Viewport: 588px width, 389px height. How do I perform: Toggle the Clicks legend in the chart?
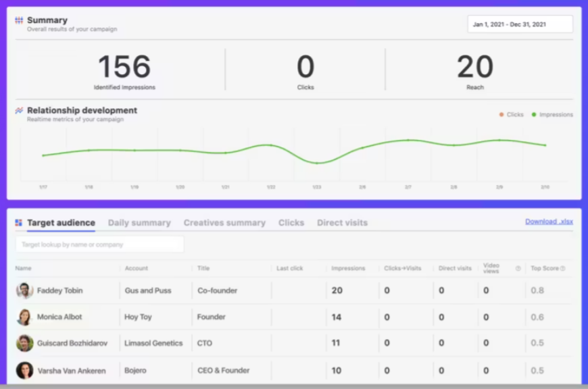501,114
